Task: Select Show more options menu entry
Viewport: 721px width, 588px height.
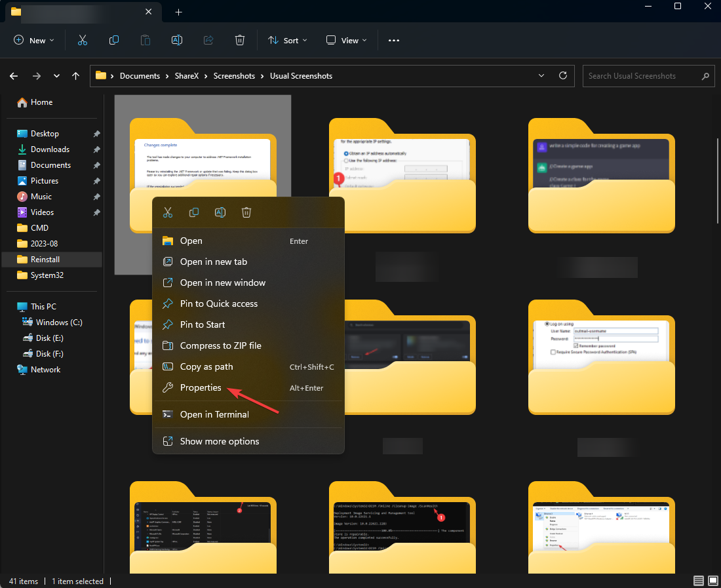Action: [220, 441]
